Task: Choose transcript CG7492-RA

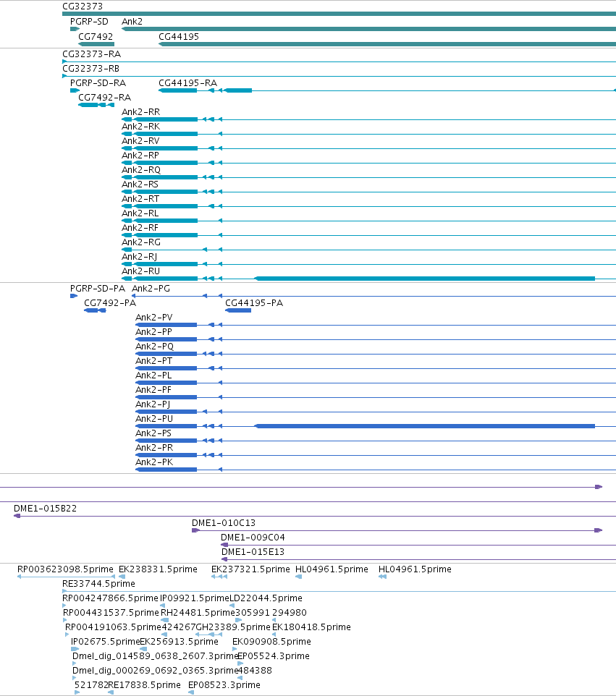Action: click(x=104, y=97)
